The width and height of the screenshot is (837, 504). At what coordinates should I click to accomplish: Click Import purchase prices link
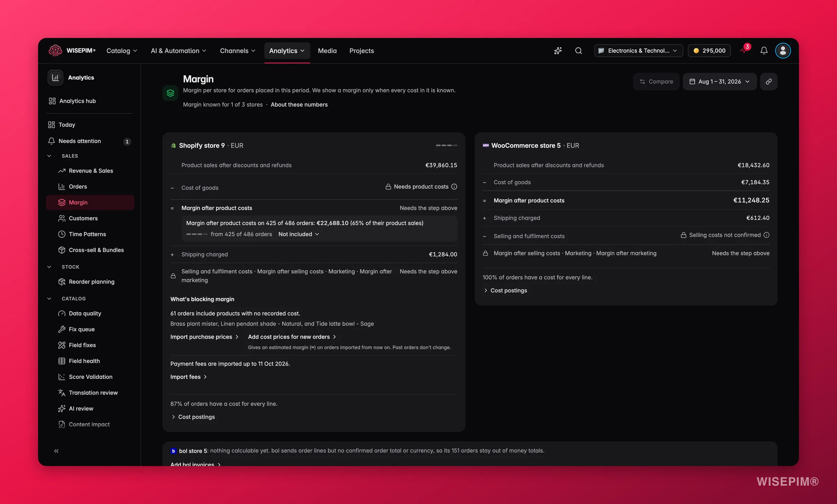(204, 337)
